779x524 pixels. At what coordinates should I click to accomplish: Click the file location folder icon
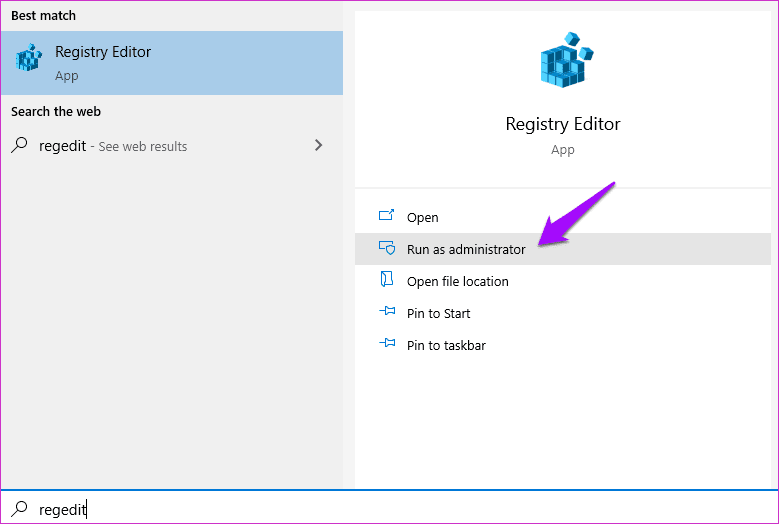(387, 279)
